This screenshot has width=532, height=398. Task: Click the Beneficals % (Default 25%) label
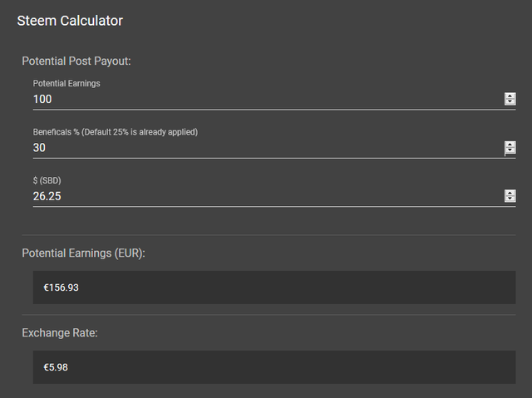[x=116, y=132]
